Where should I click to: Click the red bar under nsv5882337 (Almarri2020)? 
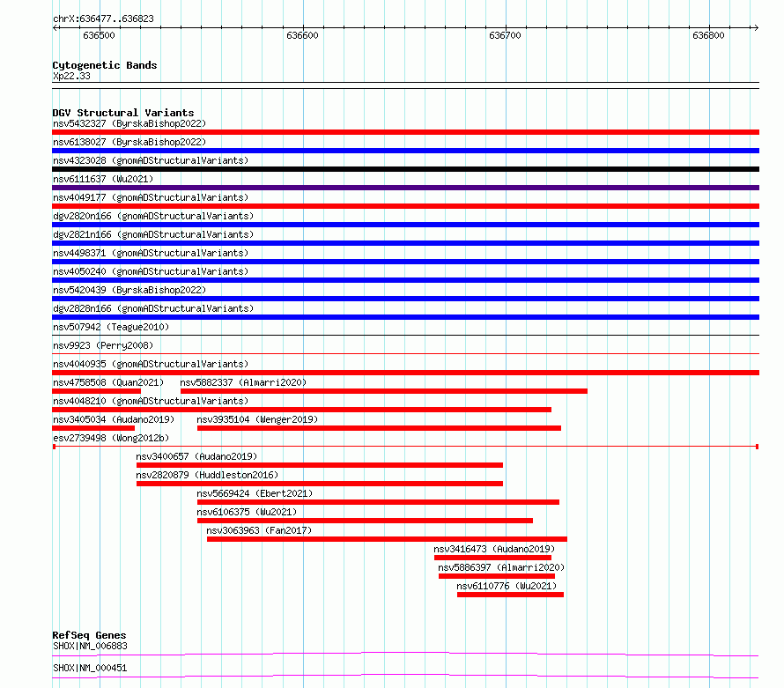coord(384,391)
